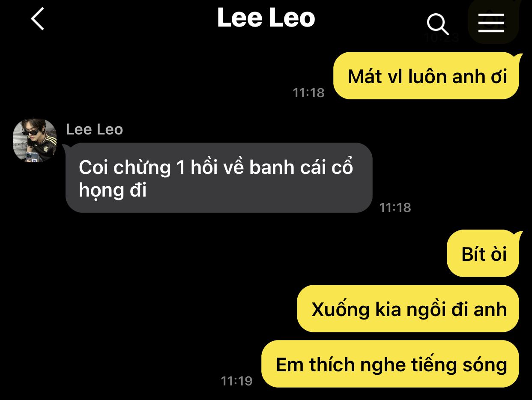Open the hamburger chat menu
Viewport: 532px width, 400px height.
tap(491, 23)
